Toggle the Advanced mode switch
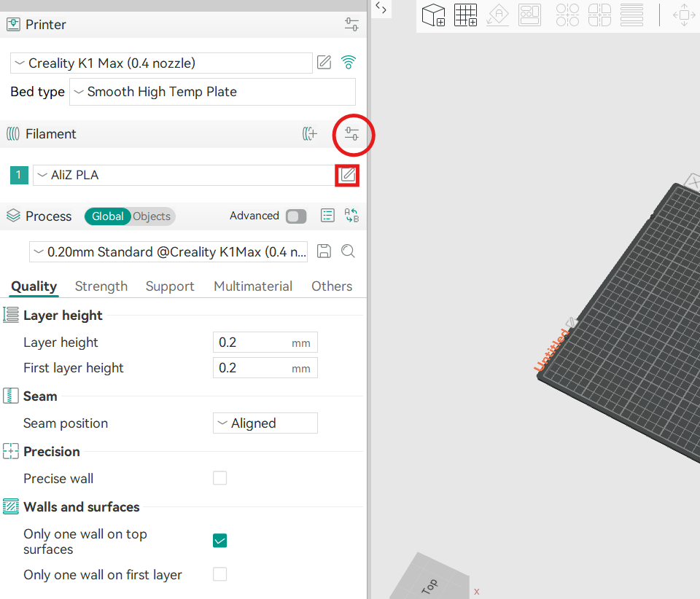The height and width of the screenshot is (599, 700). click(x=296, y=216)
